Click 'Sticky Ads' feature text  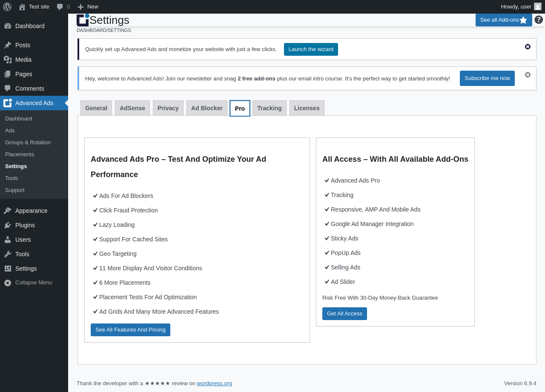tap(344, 238)
